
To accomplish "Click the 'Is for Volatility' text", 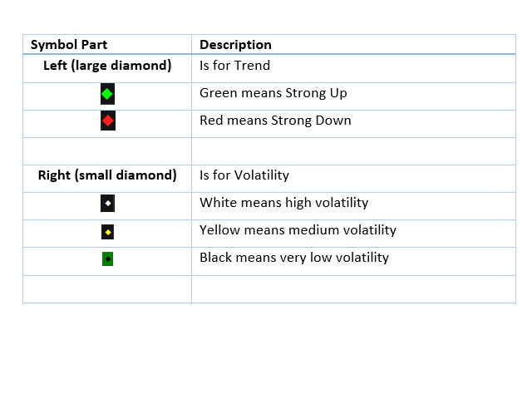I will point(244,175).
